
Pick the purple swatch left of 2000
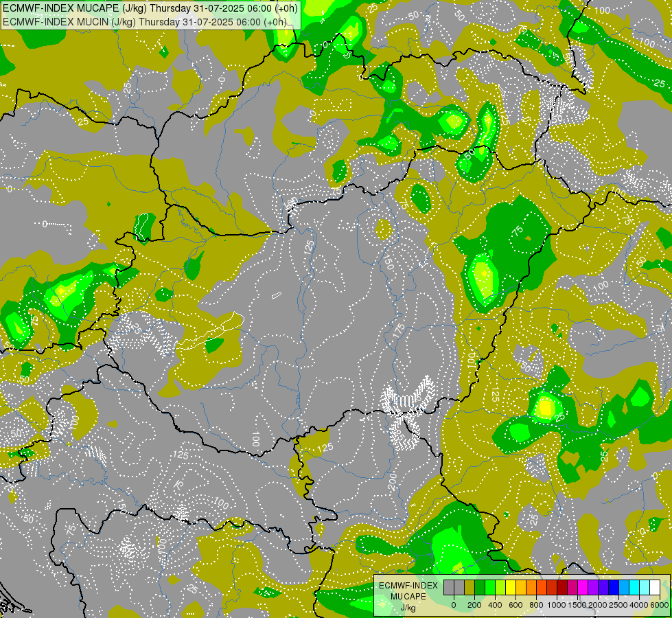[593, 587]
